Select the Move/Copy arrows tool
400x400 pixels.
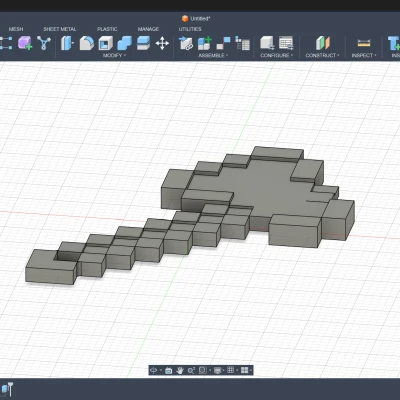tap(162, 43)
